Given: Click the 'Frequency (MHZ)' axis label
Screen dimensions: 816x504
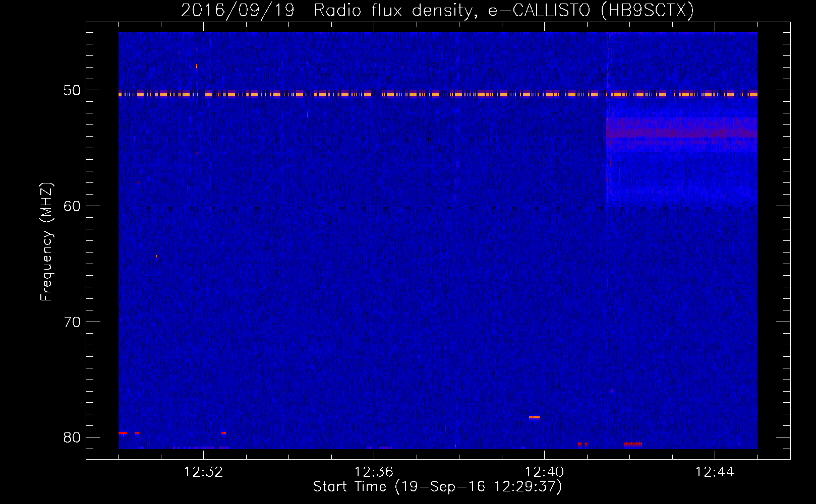Looking at the screenshot, I should (x=46, y=242).
